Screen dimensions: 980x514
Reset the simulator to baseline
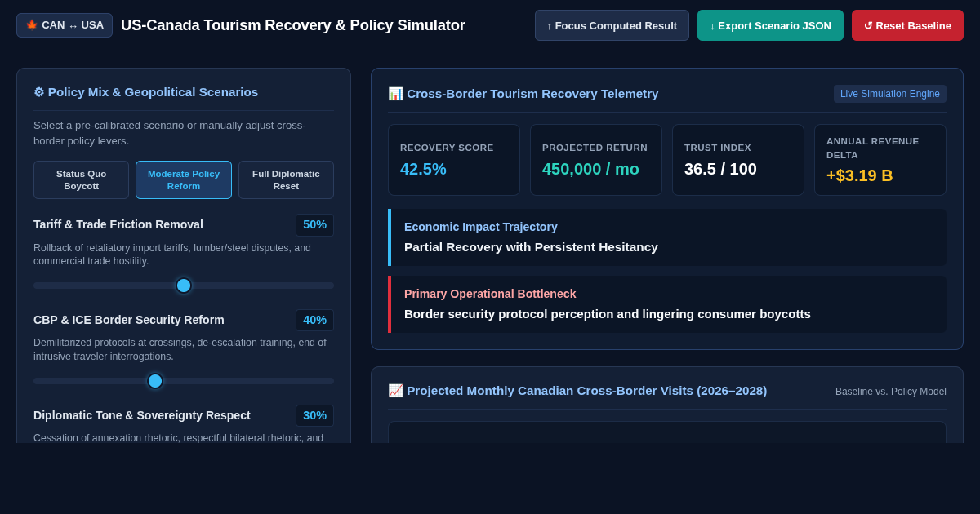click(x=907, y=25)
